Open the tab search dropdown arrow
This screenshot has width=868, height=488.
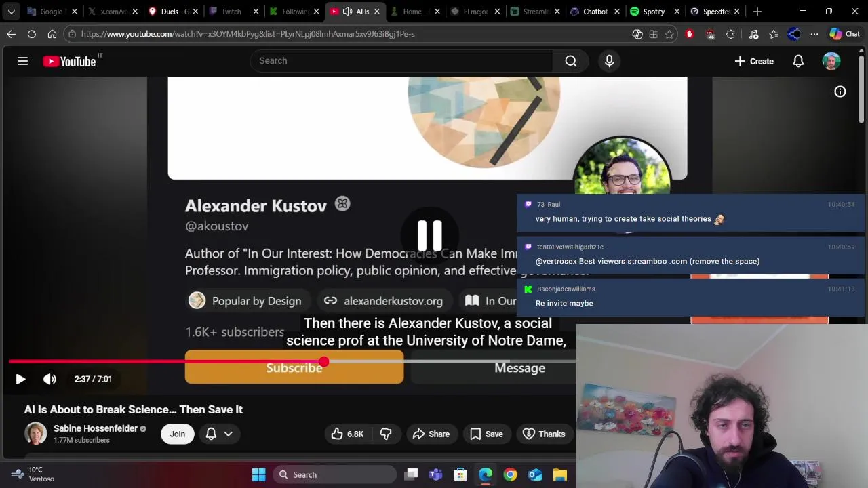[12, 12]
